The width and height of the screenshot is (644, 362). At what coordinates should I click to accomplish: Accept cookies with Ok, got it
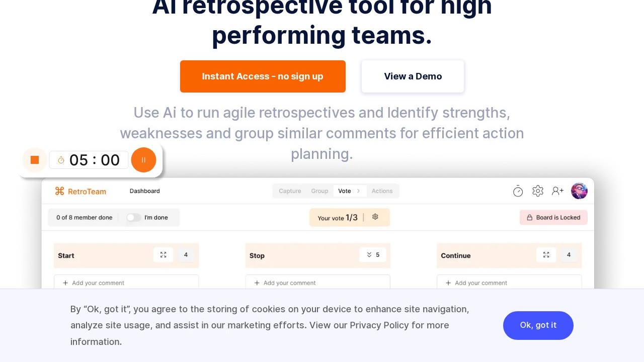[x=538, y=325]
